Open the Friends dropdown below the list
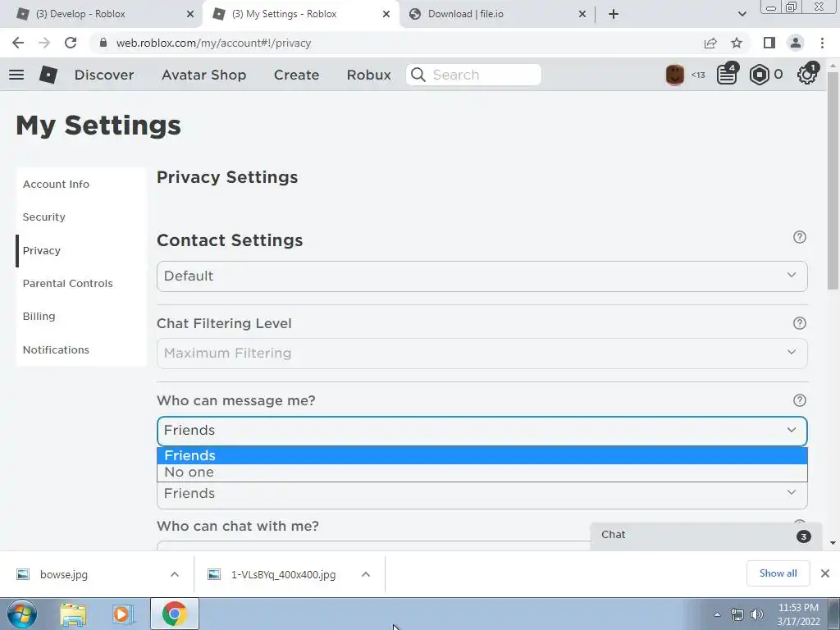840x630 pixels. tap(482, 495)
